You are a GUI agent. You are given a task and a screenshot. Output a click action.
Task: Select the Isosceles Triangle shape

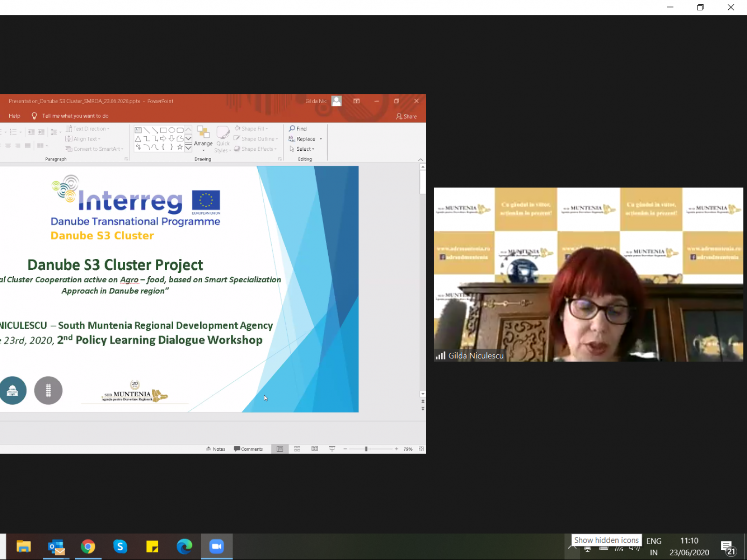point(138,139)
